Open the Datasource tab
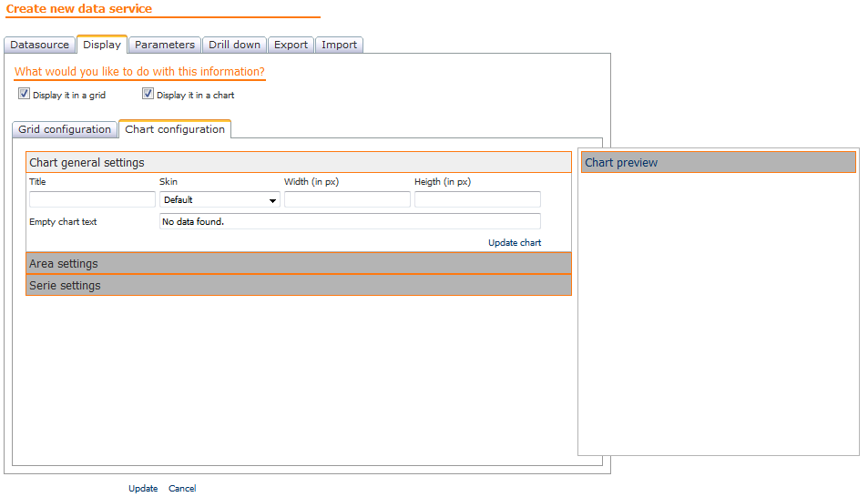This screenshot has width=868, height=497. (40, 45)
